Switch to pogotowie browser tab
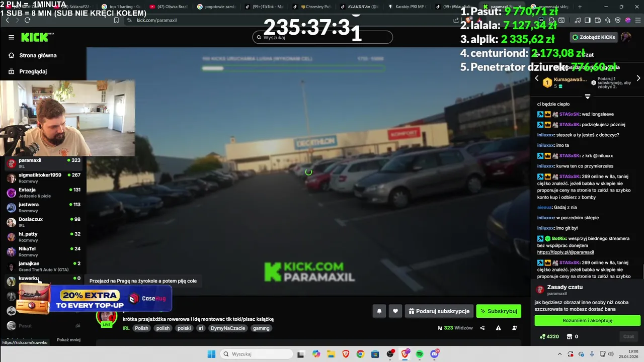The height and width of the screenshot is (362, 644). click(215, 7)
